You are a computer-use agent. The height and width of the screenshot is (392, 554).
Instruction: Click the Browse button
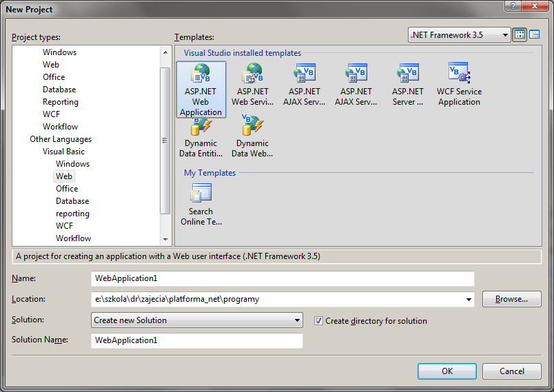[x=511, y=299]
